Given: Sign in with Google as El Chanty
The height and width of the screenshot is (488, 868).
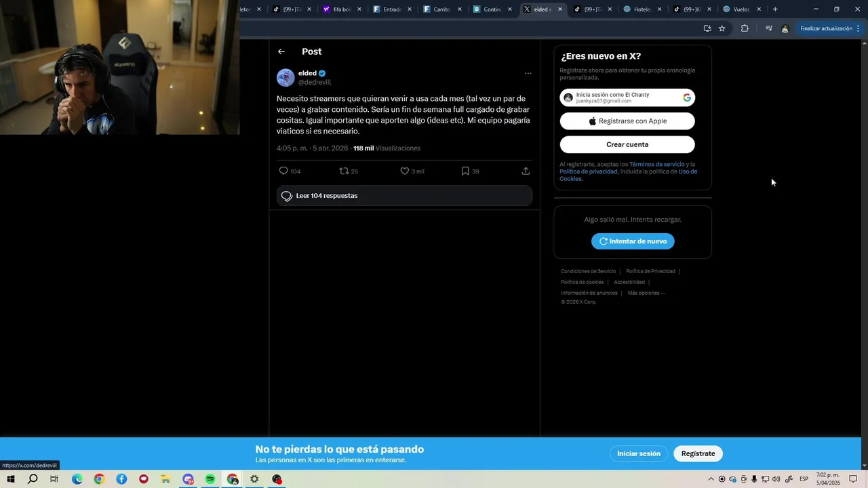Looking at the screenshot, I should (x=627, y=98).
